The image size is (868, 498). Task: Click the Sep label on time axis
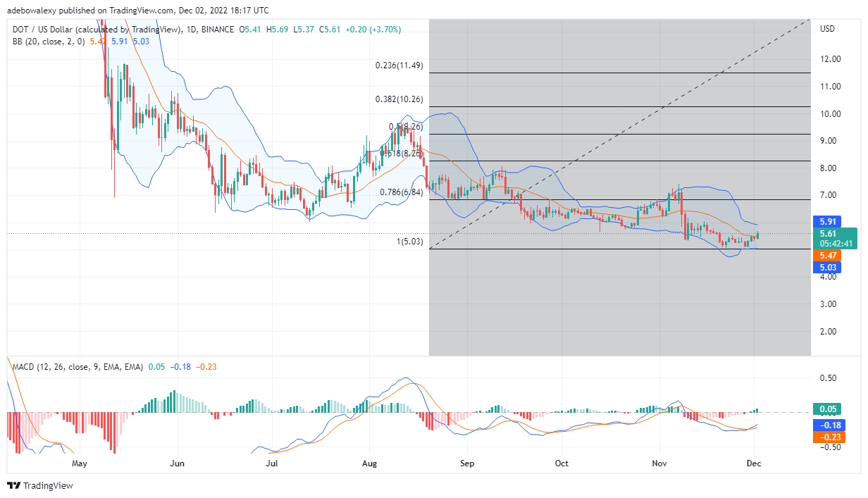466,463
